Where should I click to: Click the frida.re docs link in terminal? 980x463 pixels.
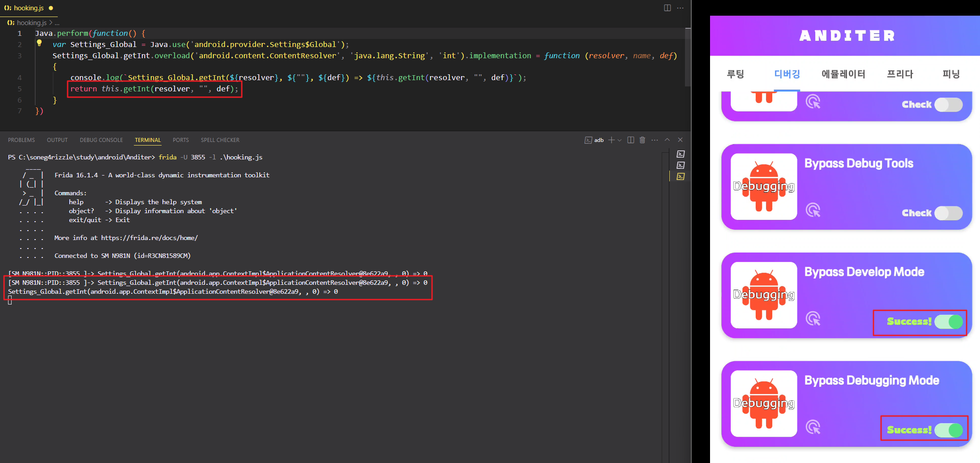(149, 238)
